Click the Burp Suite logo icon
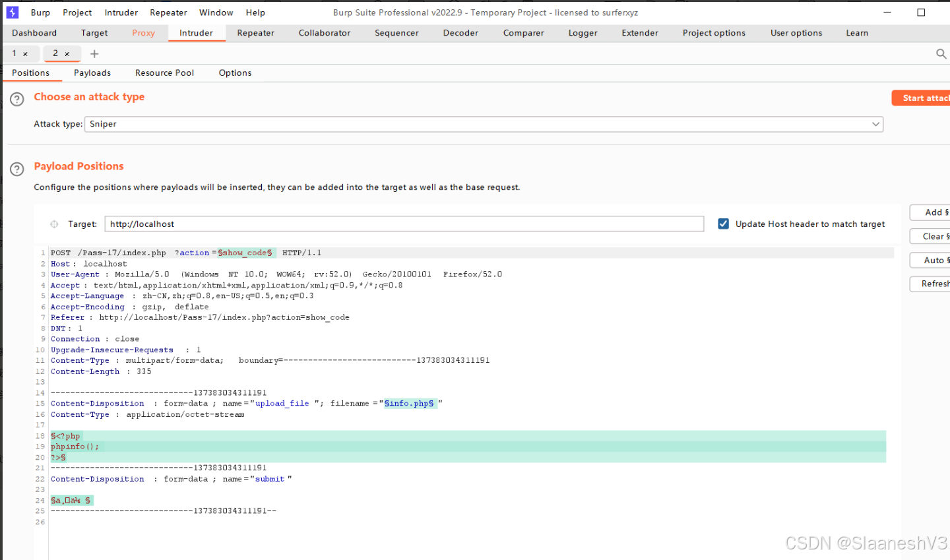 13,13
